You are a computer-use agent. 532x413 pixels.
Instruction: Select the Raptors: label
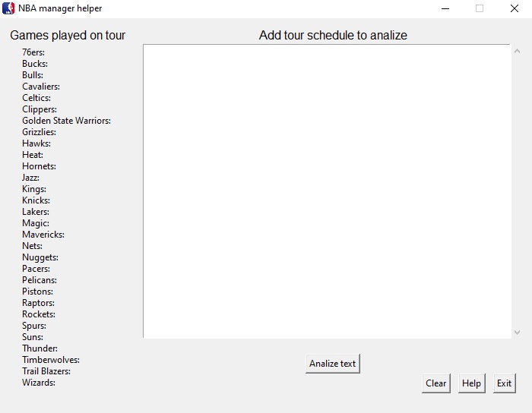click(x=38, y=303)
